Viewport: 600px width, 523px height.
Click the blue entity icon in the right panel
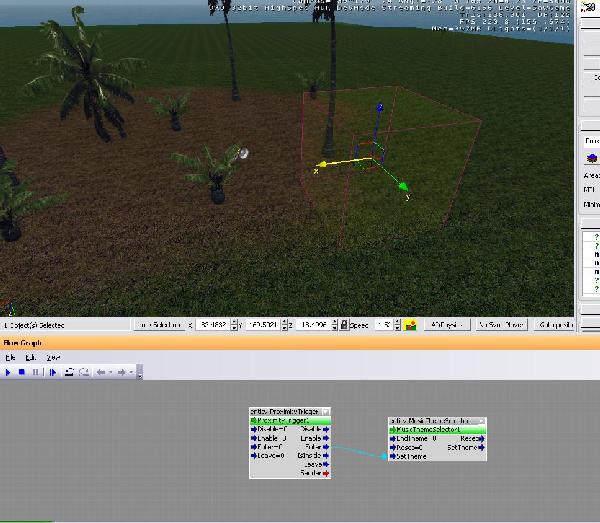[x=592, y=158]
